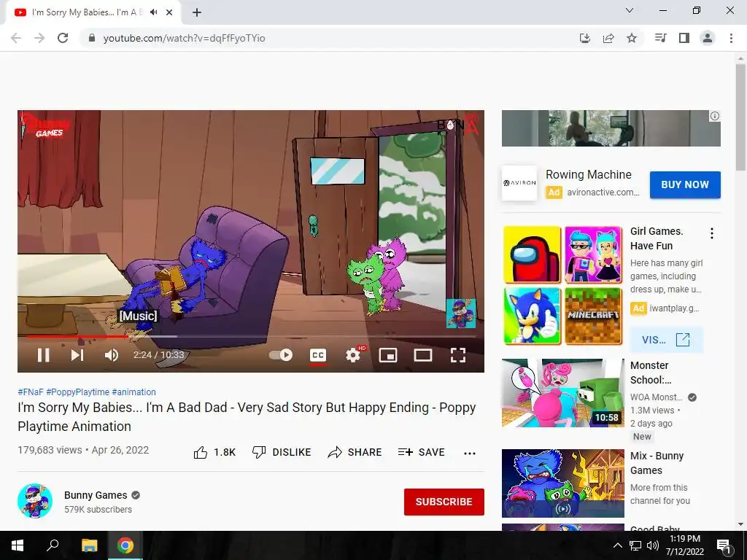The image size is (747, 560).
Task: Turn off closed captions CC button
Action: 318,355
